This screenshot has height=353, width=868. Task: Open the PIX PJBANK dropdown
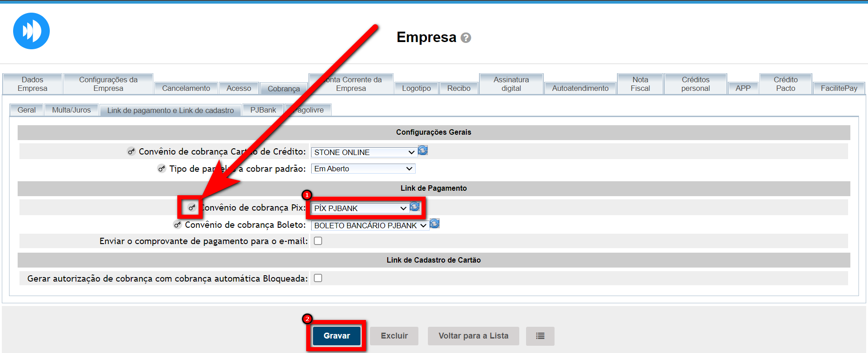pos(360,208)
